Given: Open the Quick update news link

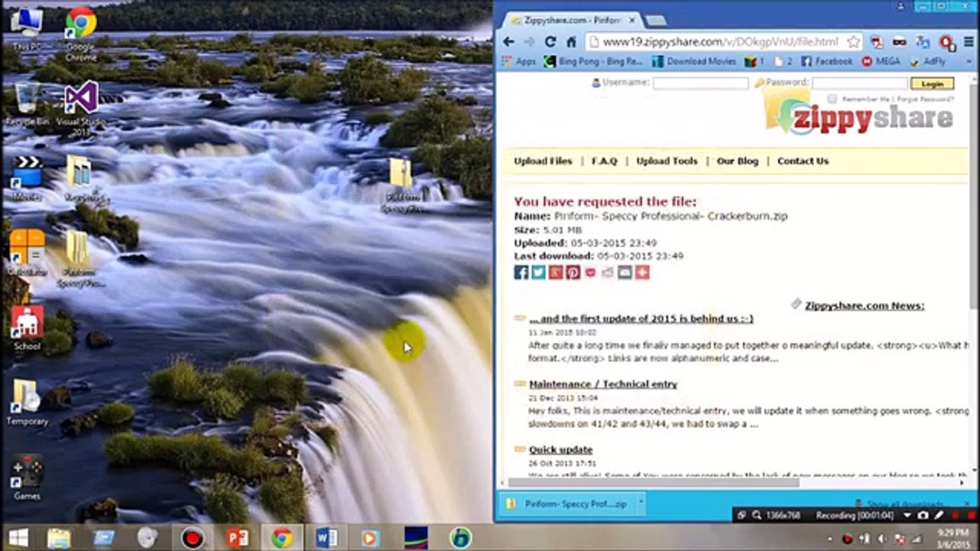Looking at the screenshot, I should pyautogui.click(x=560, y=450).
